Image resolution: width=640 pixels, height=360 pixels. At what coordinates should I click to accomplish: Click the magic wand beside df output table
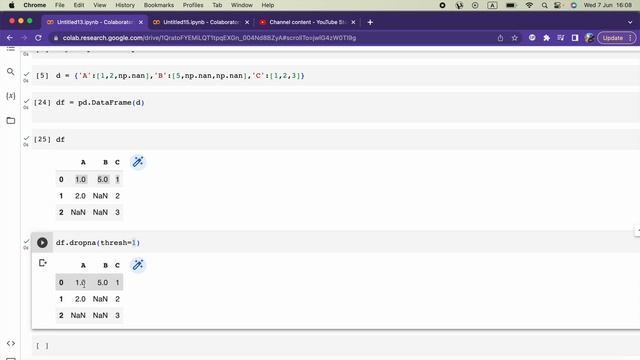click(138, 162)
